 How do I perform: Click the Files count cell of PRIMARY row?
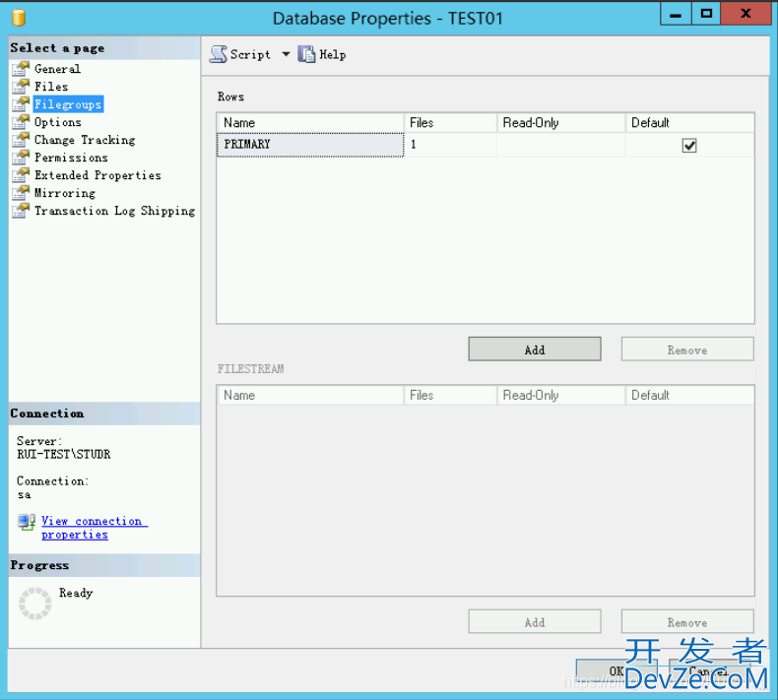click(x=450, y=145)
